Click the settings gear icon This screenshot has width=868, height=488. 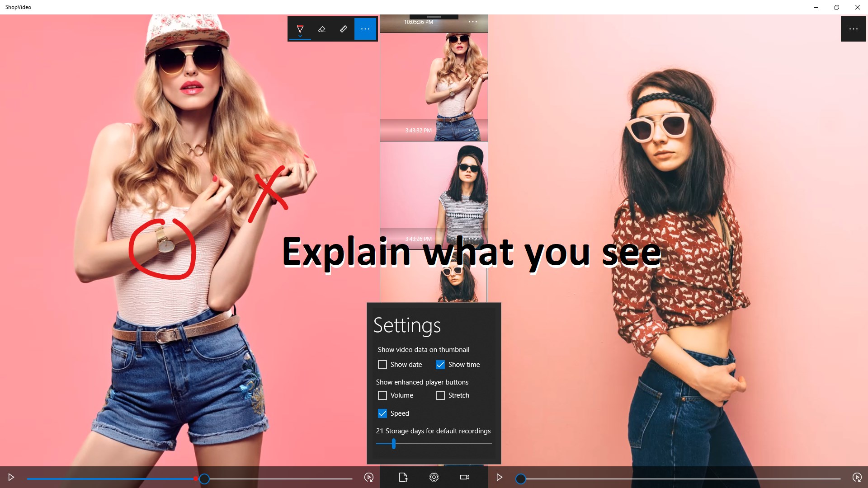pos(434,477)
